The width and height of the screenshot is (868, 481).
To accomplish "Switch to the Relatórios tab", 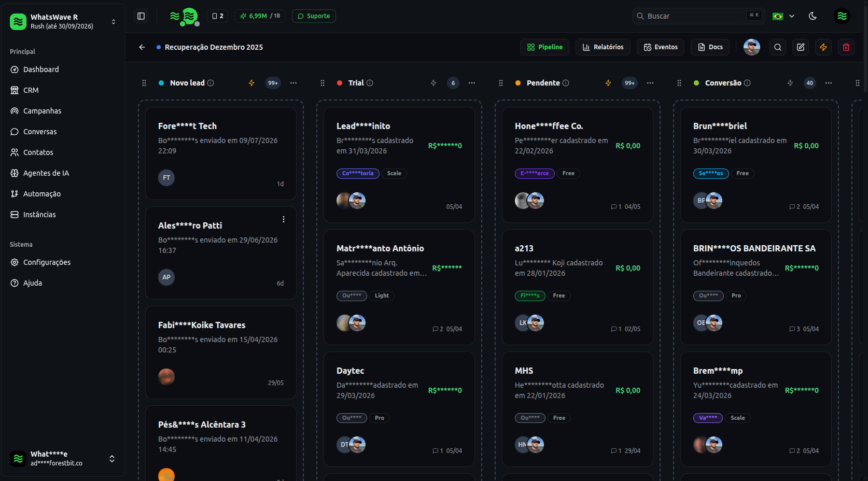I will (x=603, y=47).
